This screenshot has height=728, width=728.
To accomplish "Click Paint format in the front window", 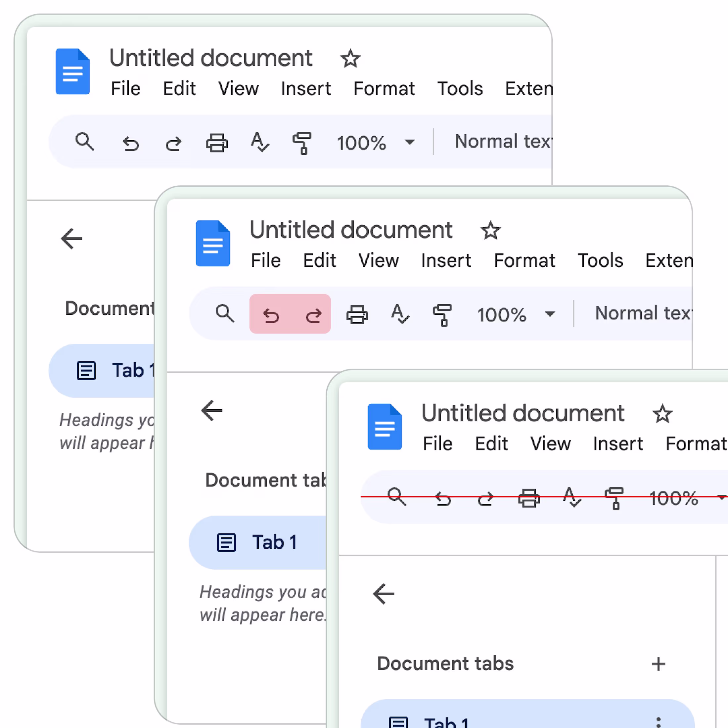I will click(x=614, y=499).
